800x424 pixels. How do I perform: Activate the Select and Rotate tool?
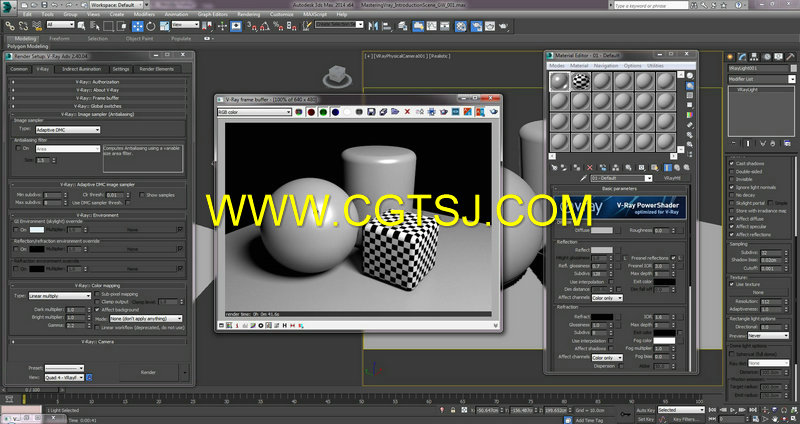tap(151, 26)
